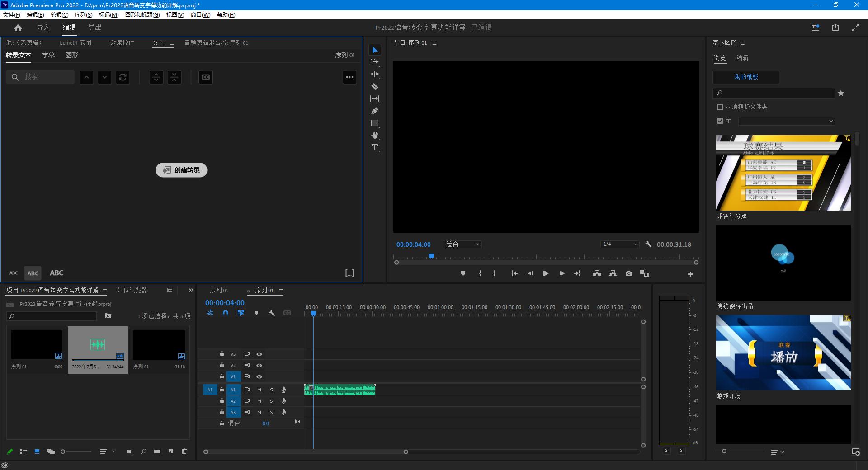Viewport: 868px width, 470px height.
Task: Click the 我的模板 button
Action: point(746,77)
